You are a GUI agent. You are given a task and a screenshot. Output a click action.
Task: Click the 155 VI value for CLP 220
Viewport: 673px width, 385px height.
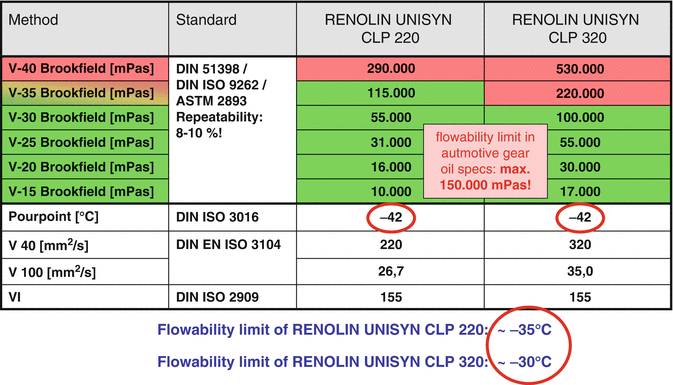(x=391, y=297)
